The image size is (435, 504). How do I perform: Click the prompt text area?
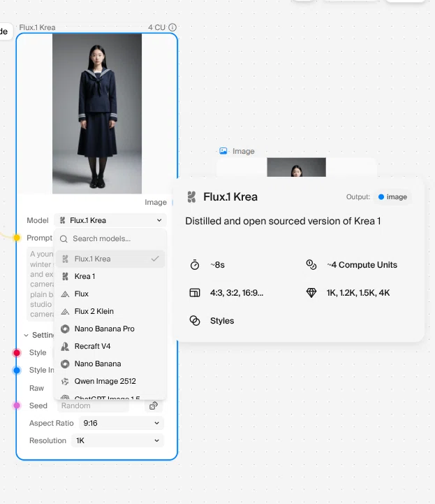tap(42, 284)
